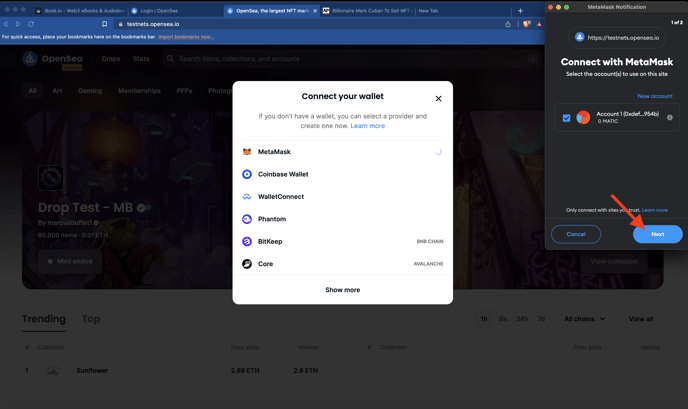688x409 pixels.
Task: Click the Sunflower collection thumbnail
Action: pyautogui.click(x=53, y=370)
